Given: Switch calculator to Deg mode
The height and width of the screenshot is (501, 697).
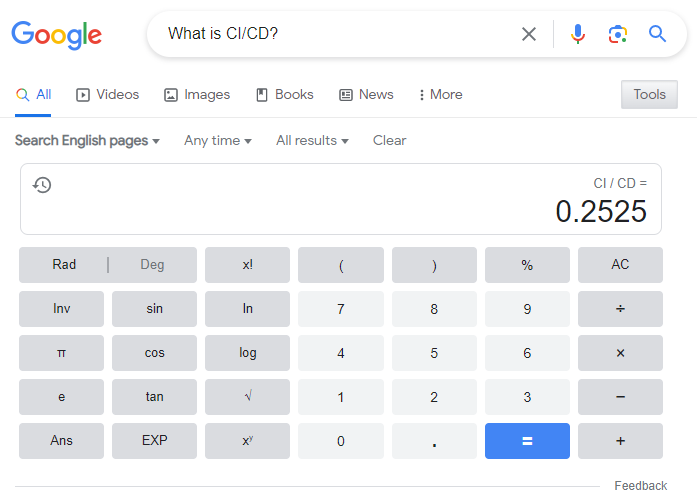Looking at the screenshot, I should click(152, 265).
